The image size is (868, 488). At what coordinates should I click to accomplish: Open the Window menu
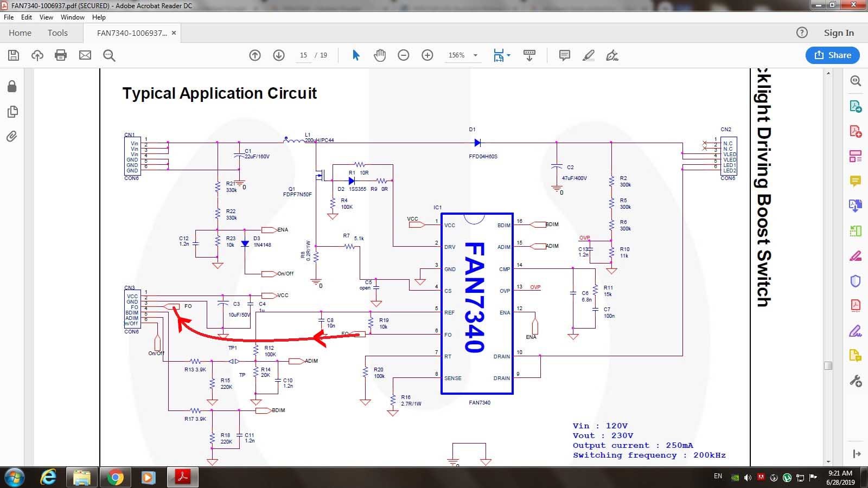[73, 17]
